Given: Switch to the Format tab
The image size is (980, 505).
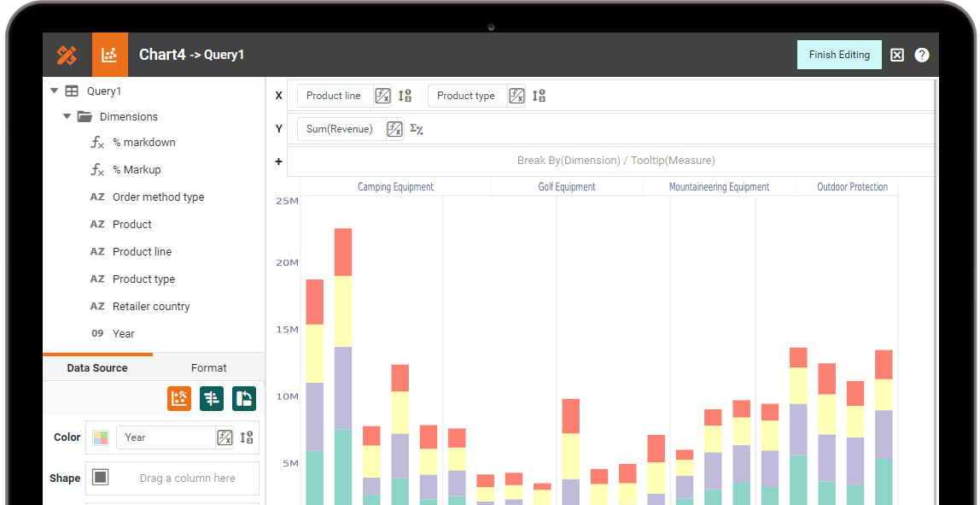Looking at the screenshot, I should [x=209, y=367].
